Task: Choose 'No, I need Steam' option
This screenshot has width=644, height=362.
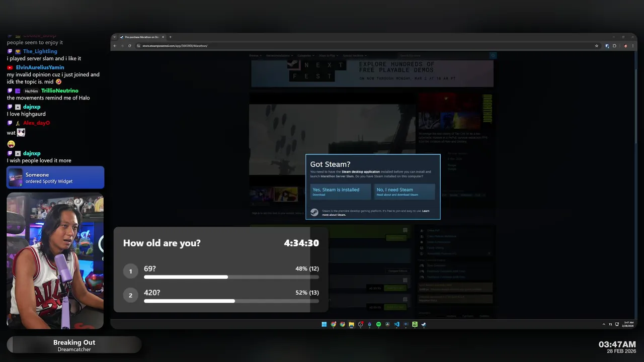Action: [405, 192]
